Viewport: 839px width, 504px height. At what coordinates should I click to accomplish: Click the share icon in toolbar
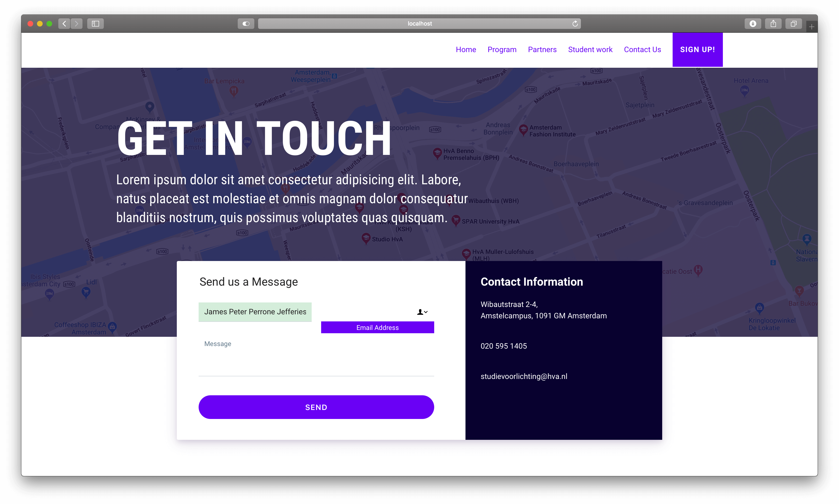tap(773, 23)
